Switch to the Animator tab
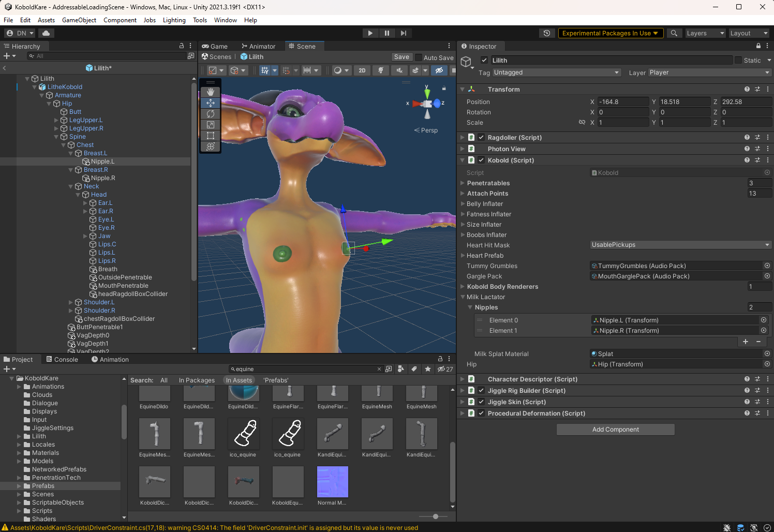 coord(258,47)
